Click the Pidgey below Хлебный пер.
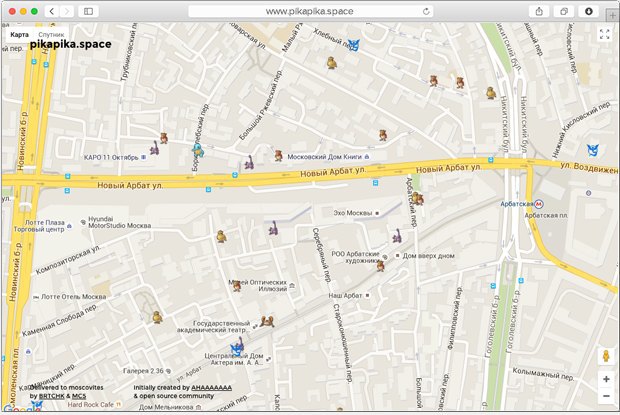This screenshot has height=415, width=620. tap(332, 62)
